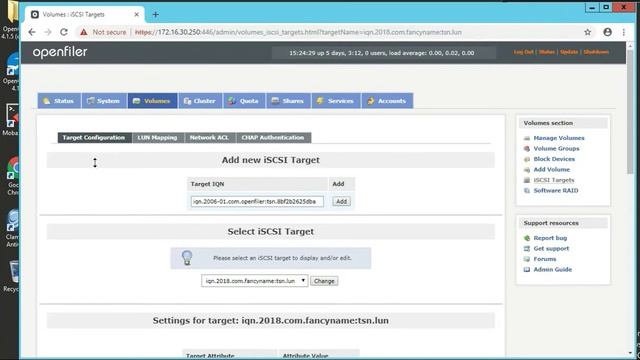The height and width of the screenshot is (360, 640).
Task: Click the iSCSI Targets sidebar icon
Action: point(527,180)
